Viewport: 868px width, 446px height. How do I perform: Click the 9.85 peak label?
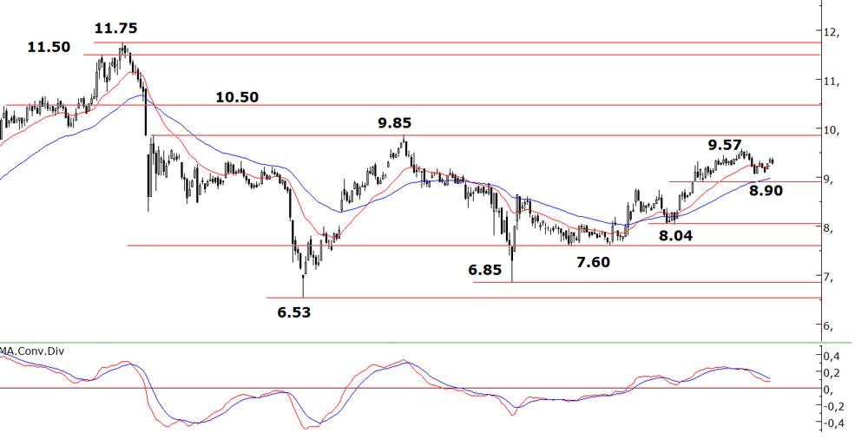point(395,123)
